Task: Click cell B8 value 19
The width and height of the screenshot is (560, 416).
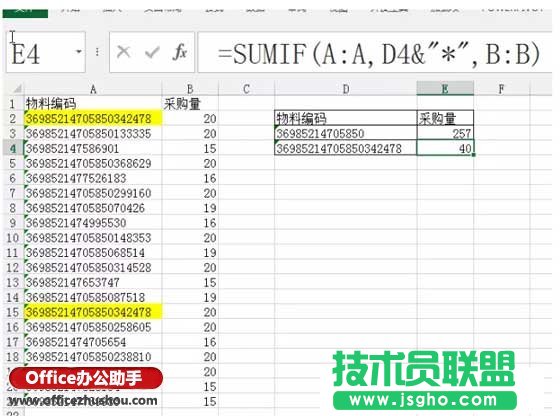Action: [x=190, y=208]
